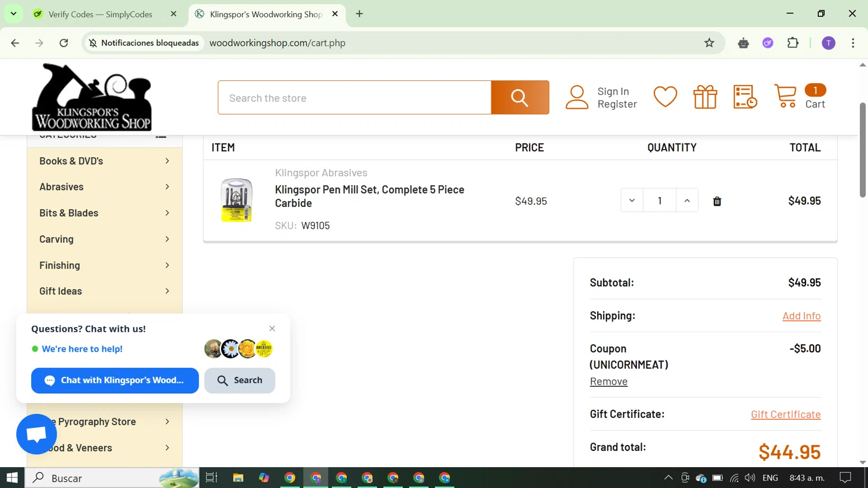Open the tab search dropdown arrow
Viewport: 868px width, 488px height.
click(x=13, y=13)
